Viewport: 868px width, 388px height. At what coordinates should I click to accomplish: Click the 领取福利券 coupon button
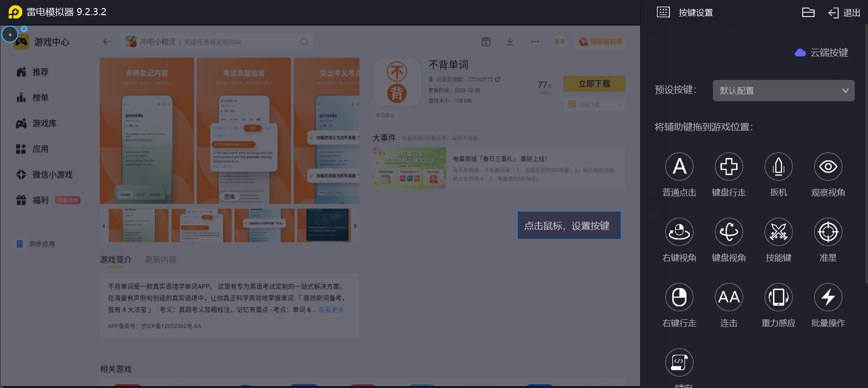(601, 42)
